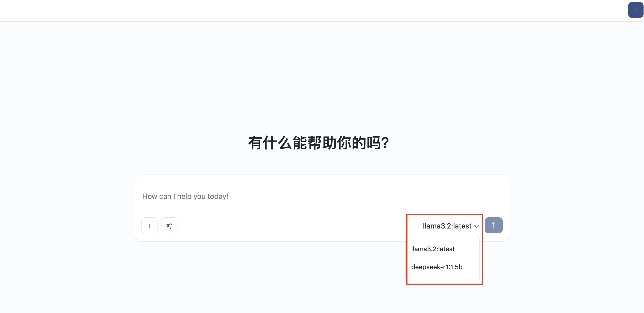Open parameter settings via the sliders button
The image size is (644, 313).
(x=169, y=225)
